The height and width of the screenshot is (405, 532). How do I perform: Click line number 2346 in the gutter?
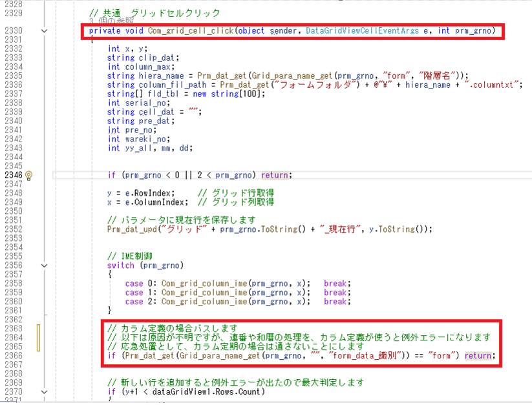pyautogui.click(x=12, y=175)
